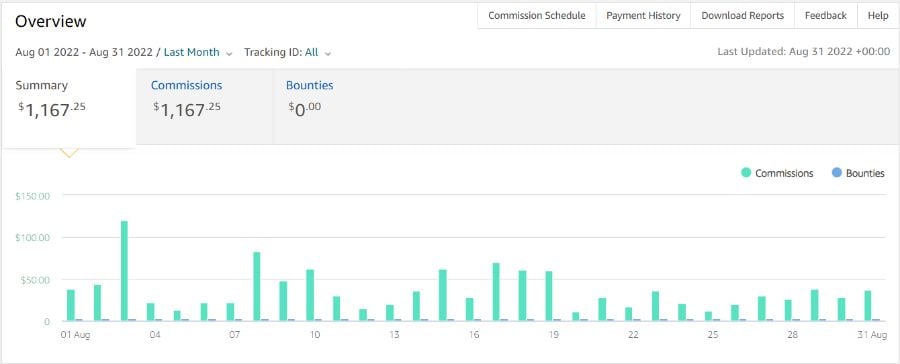900x364 pixels.
Task: Click the commission bar above 10 on the axis
Action: tap(310, 295)
